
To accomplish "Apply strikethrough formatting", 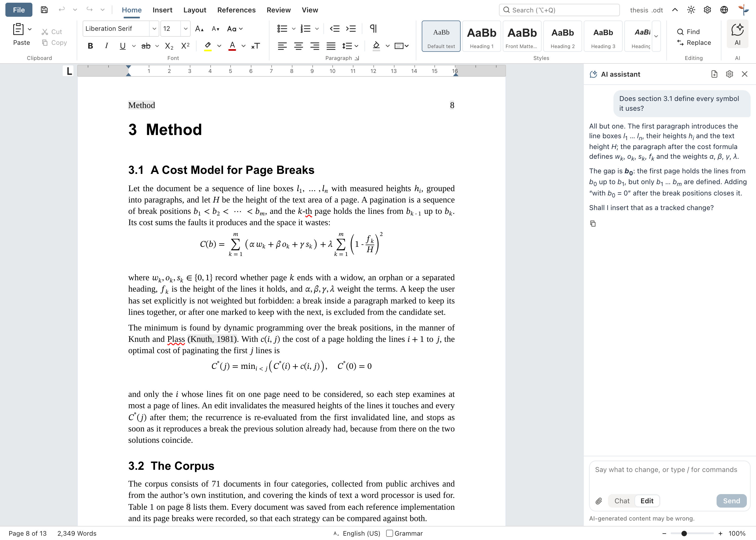I will coord(146,46).
